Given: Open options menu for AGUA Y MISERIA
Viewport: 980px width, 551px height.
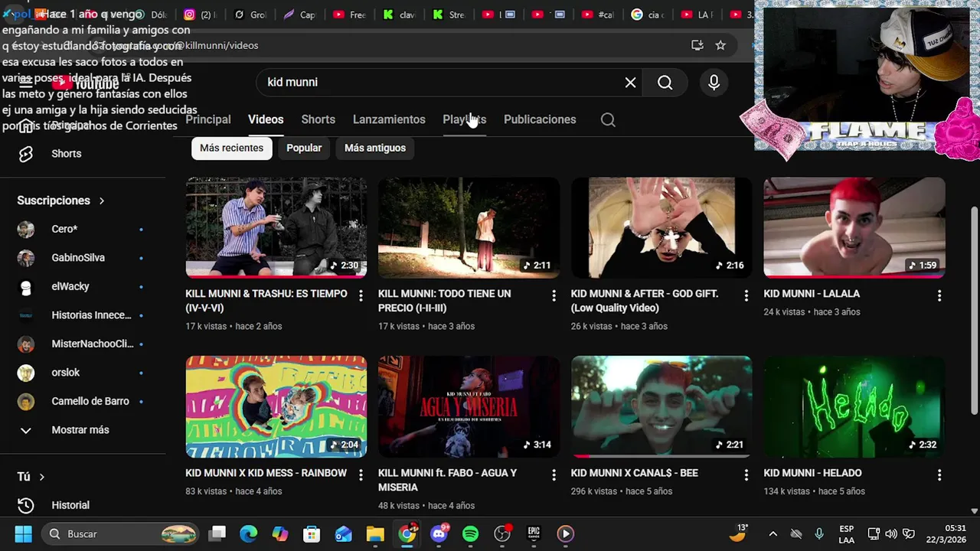Looking at the screenshot, I should pos(554,475).
